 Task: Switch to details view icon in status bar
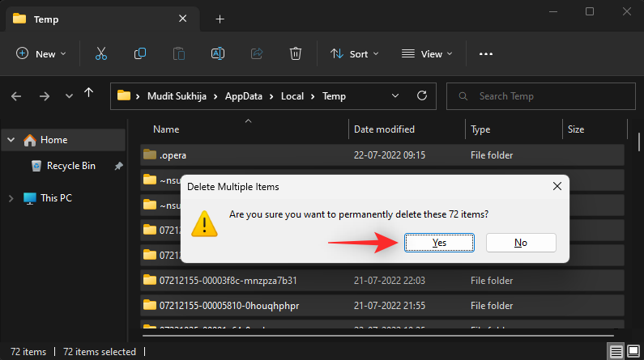[x=616, y=351]
